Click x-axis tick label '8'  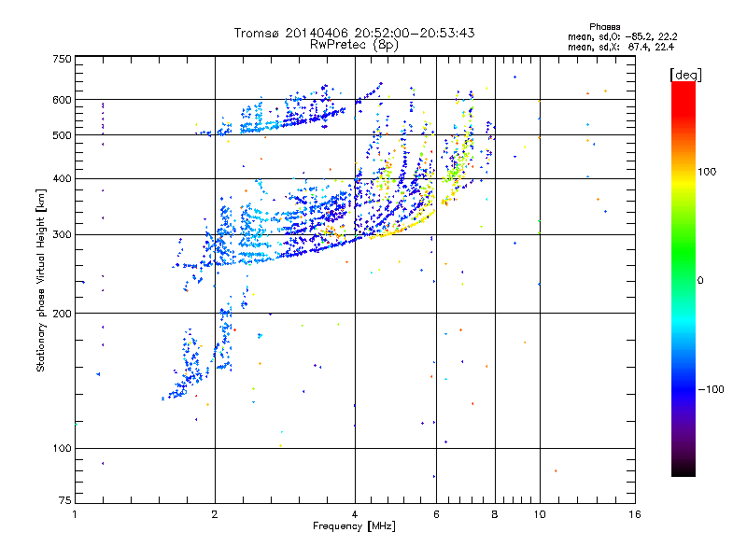[x=495, y=514]
